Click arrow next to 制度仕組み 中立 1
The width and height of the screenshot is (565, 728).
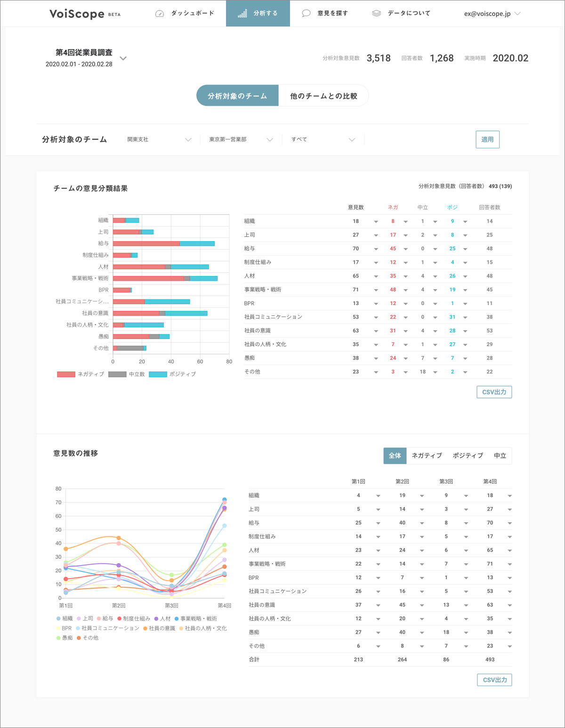point(435,263)
